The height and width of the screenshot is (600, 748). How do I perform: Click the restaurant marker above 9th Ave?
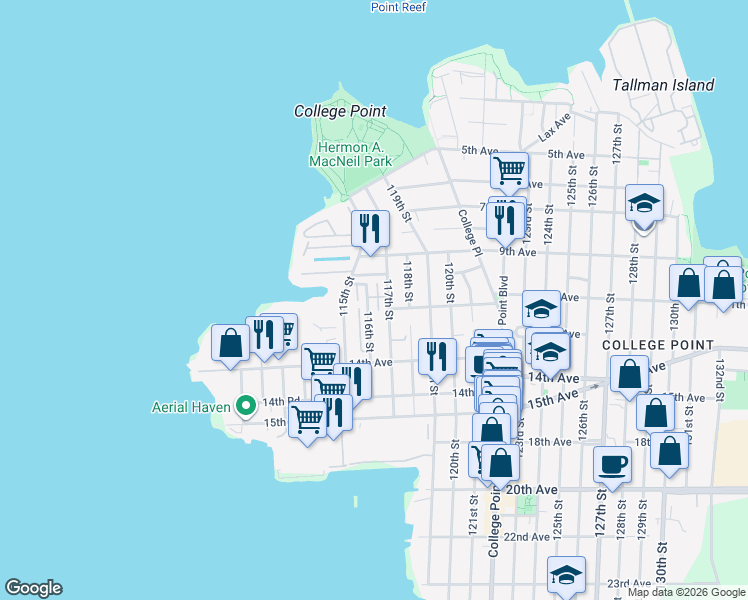[x=505, y=221]
